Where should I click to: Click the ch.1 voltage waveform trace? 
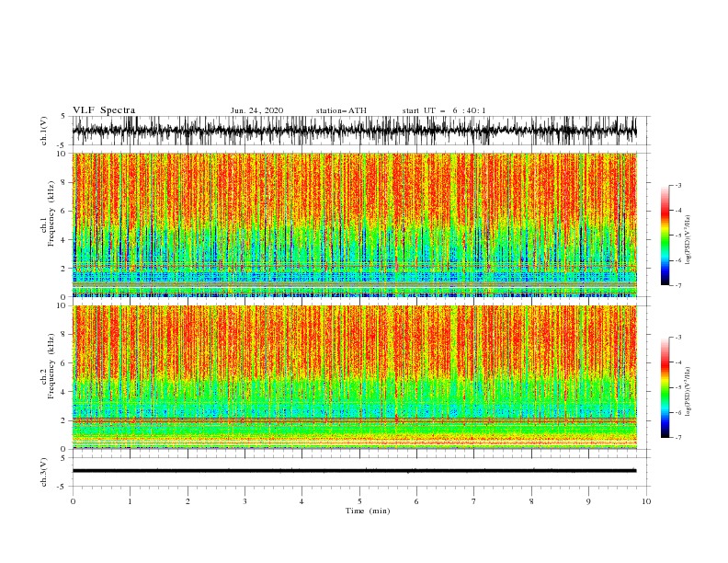coord(354,131)
